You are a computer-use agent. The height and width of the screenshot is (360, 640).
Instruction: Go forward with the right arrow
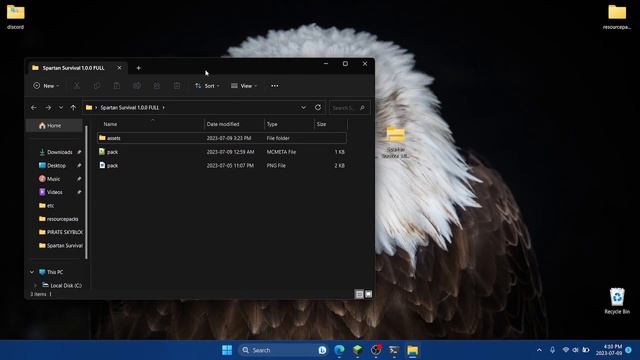[48, 107]
